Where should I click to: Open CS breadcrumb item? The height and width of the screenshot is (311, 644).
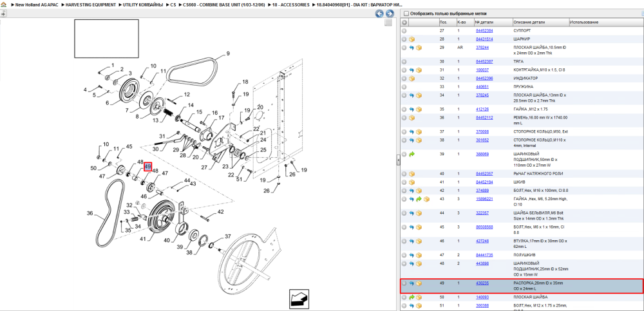173,5
